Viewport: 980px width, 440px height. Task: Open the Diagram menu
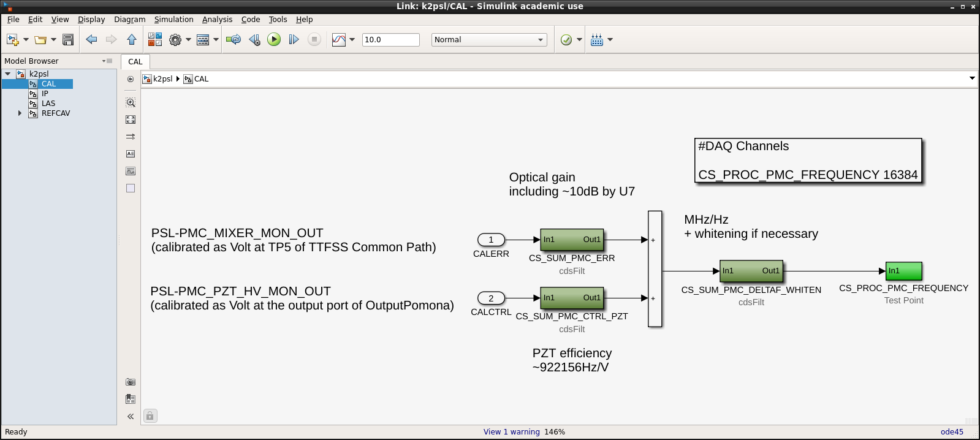pos(130,20)
